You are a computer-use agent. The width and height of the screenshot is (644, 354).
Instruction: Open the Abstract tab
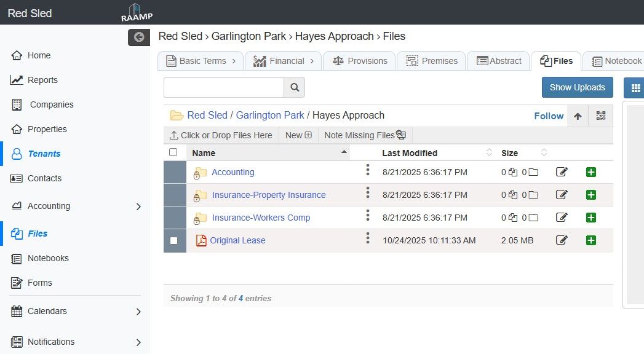click(x=498, y=61)
